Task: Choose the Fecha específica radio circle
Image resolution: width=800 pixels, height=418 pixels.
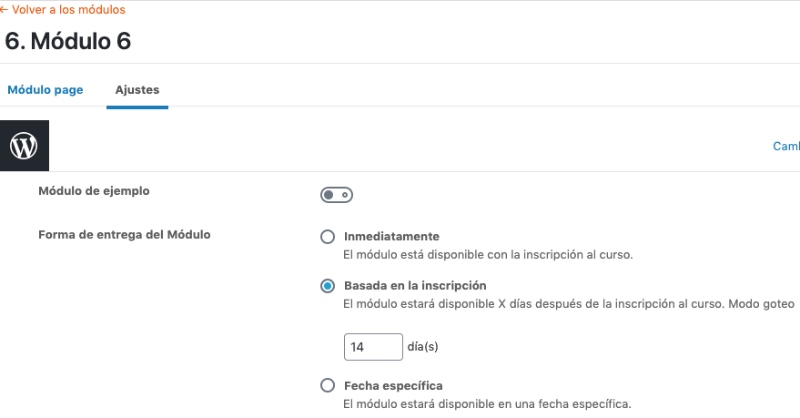Action: (x=327, y=385)
